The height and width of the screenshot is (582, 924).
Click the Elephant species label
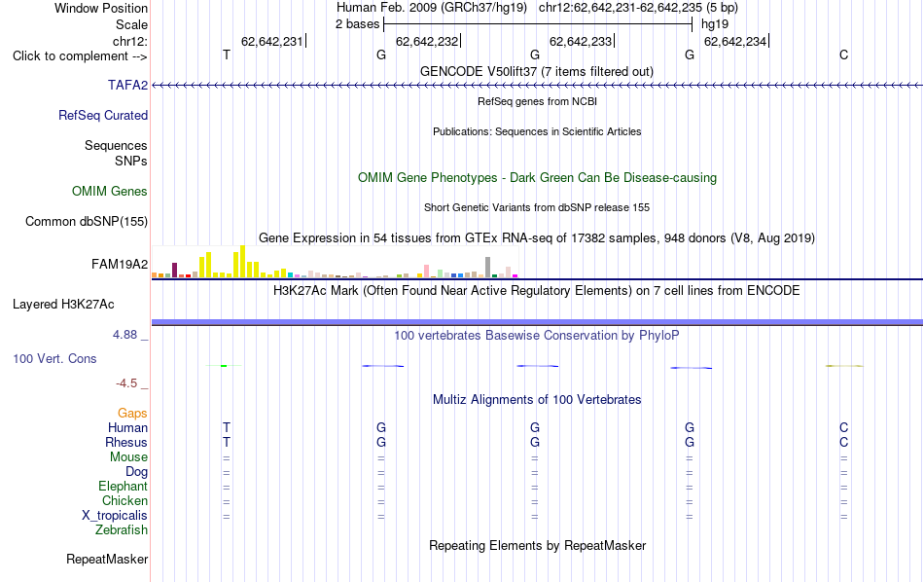click(124, 486)
